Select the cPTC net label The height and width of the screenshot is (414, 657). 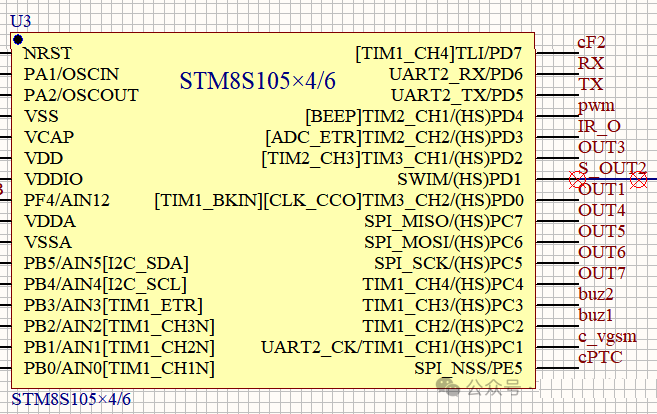tap(600, 358)
